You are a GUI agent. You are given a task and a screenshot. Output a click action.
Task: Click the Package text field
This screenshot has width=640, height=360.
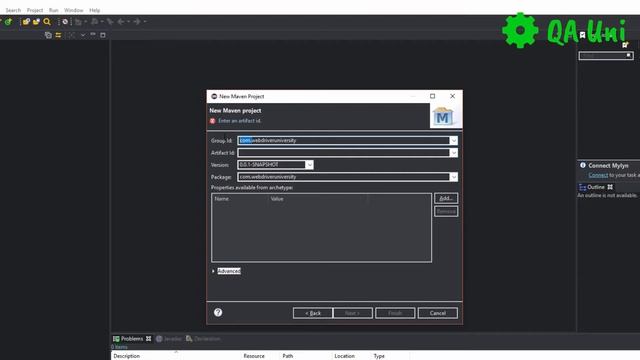point(343,177)
